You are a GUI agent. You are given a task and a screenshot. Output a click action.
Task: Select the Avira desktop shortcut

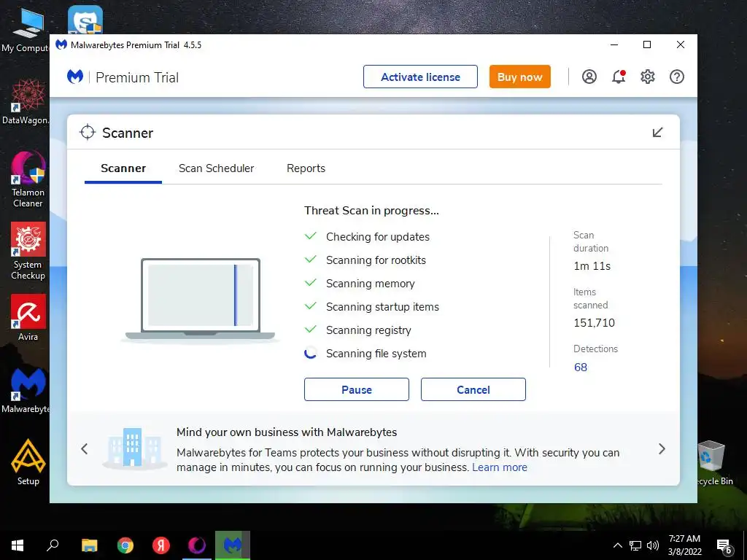(28, 318)
